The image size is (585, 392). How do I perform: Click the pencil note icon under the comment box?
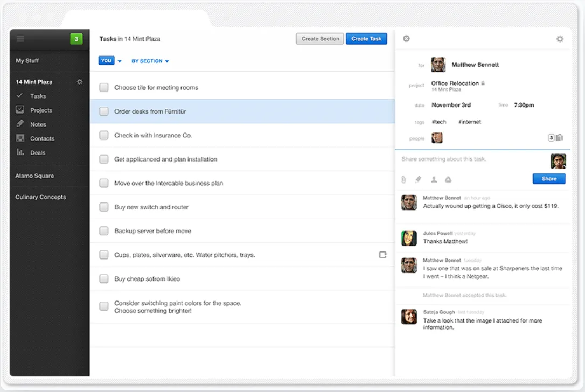418,179
